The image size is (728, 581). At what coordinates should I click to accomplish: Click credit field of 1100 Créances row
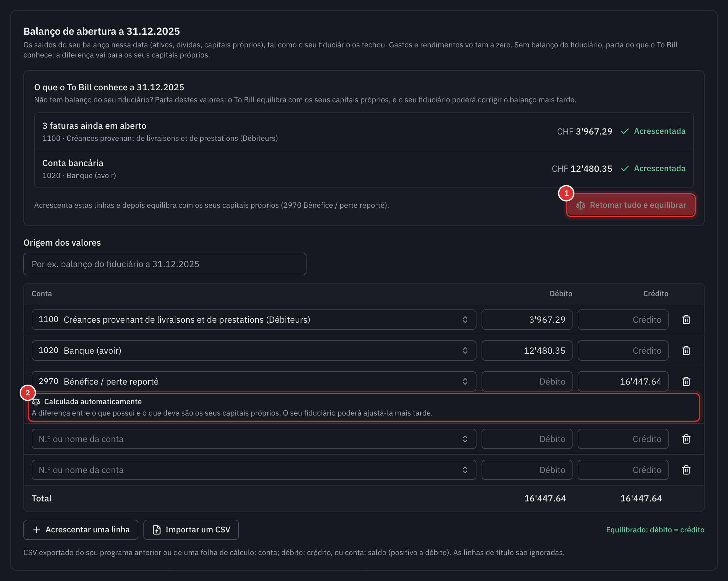point(623,320)
